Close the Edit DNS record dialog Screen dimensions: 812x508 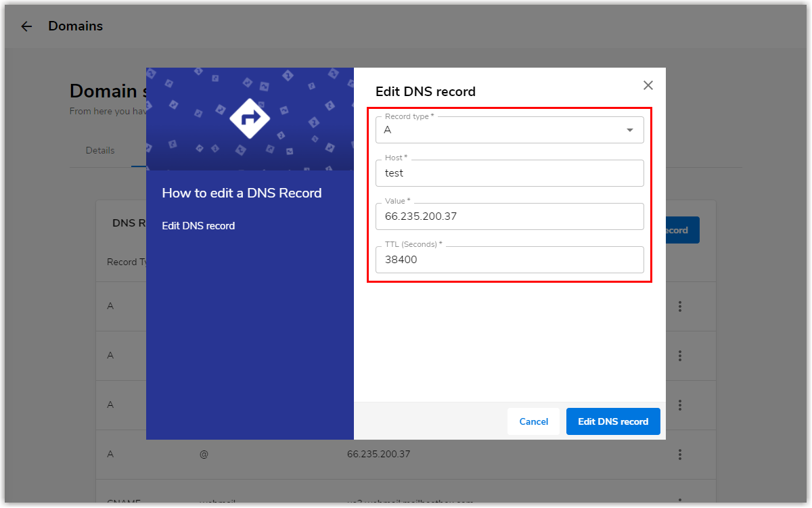[x=648, y=85]
